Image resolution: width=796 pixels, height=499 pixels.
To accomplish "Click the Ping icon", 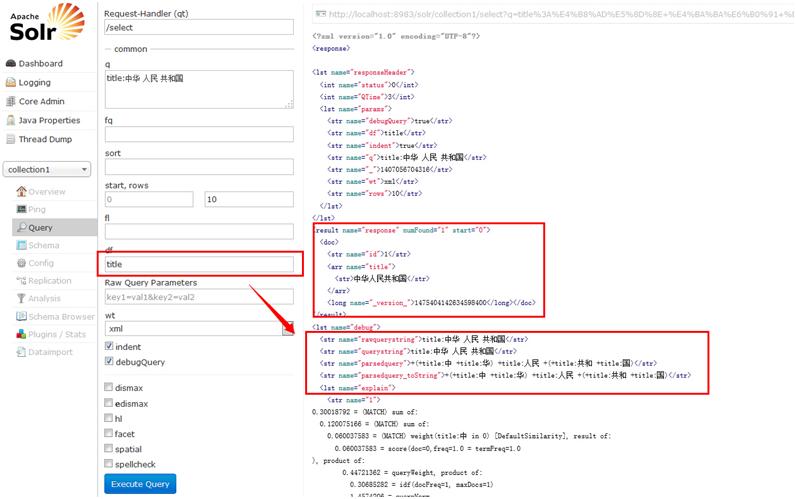I will [x=21, y=209].
